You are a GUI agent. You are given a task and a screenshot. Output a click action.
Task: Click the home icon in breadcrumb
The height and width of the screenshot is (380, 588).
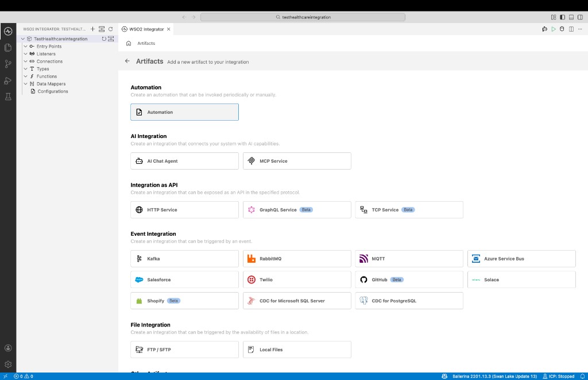pyautogui.click(x=129, y=44)
